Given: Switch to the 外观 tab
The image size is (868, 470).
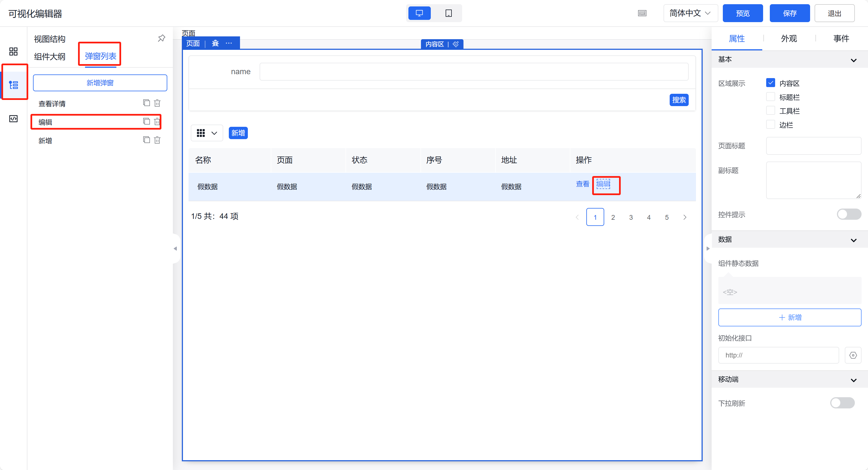Looking at the screenshot, I should [x=789, y=39].
